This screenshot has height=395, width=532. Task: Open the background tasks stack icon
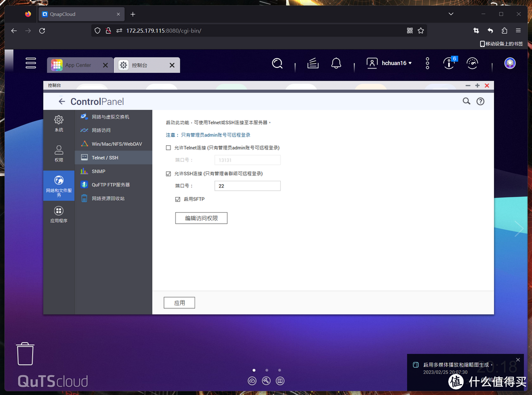(x=313, y=63)
